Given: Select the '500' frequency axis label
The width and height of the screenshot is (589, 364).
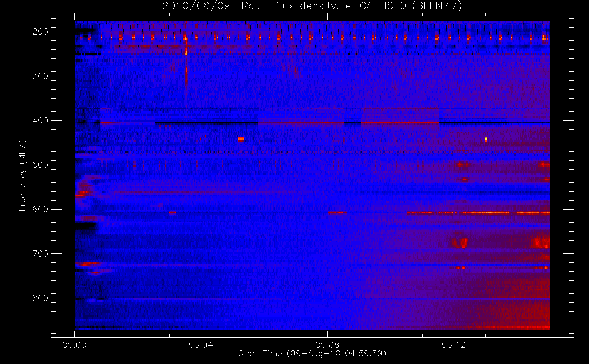Looking at the screenshot, I should (40, 165).
